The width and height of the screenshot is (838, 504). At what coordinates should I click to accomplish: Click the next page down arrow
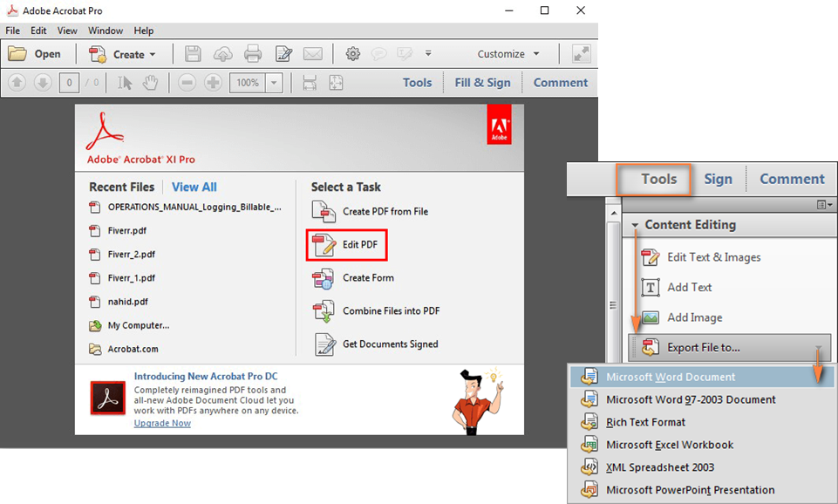click(43, 82)
